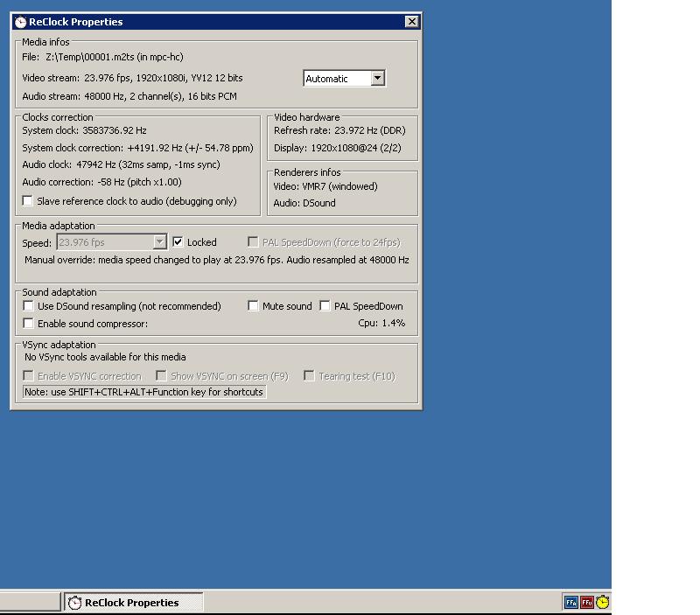
Task: Close the ReClock Properties dialog
Action: tap(411, 21)
